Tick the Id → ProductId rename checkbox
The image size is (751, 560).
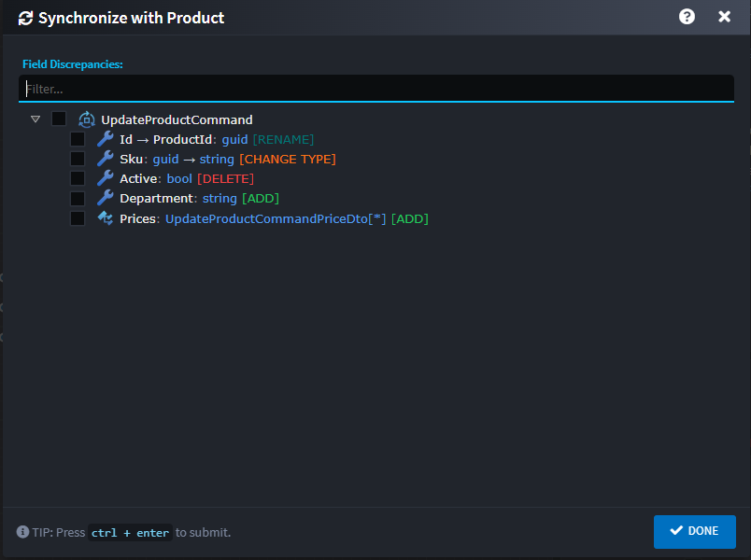[78, 139]
